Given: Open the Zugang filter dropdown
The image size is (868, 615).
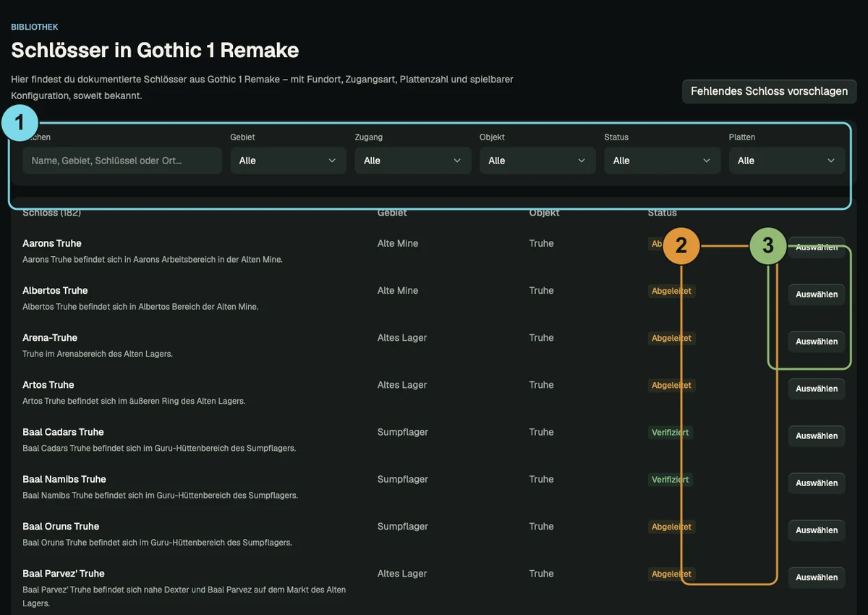Looking at the screenshot, I should pos(412,161).
